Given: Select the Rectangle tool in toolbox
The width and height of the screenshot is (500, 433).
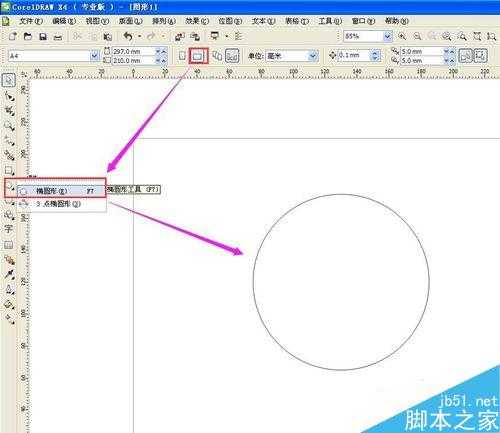Looking at the screenshot, I should tap(9, 171).
